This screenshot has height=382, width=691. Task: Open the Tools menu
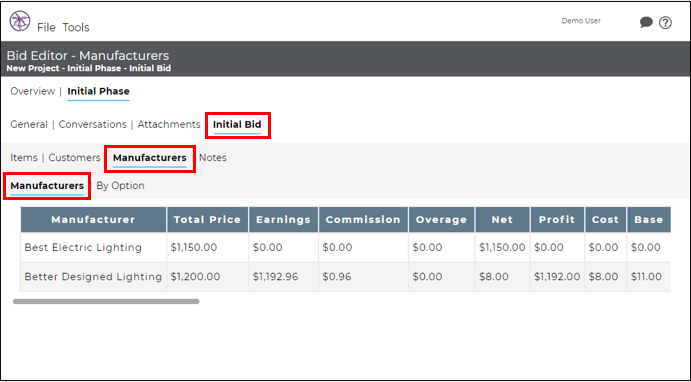(x=76, y=27)
